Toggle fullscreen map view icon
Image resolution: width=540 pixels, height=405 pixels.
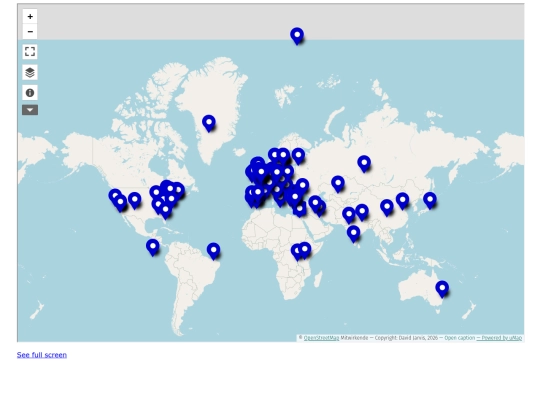[x=30, y=52]
